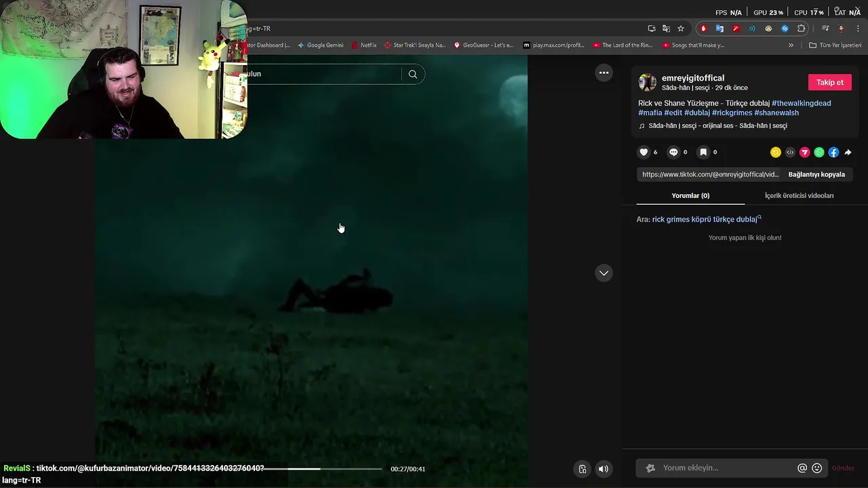The width and height of the screenshot is (868, 488).
Task: Repost the video using the yellow repost icon
Action: (776, 152)
